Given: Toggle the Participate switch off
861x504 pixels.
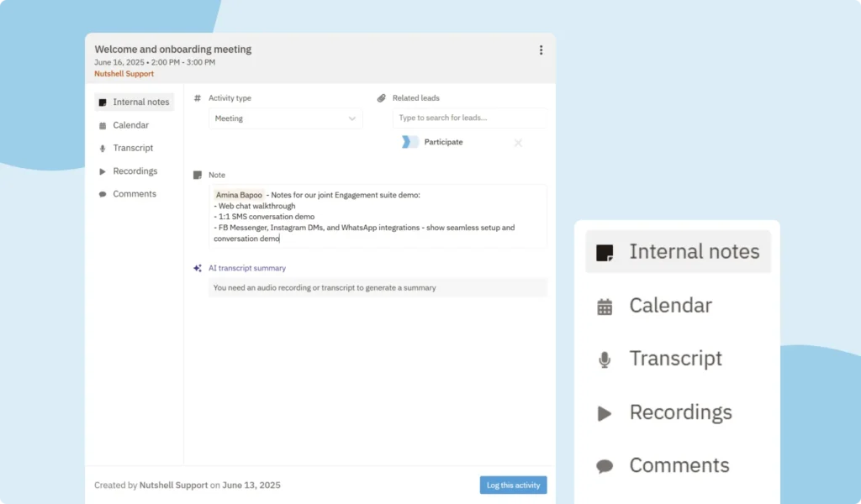Looking at the screenshot, I should point(409,142).
